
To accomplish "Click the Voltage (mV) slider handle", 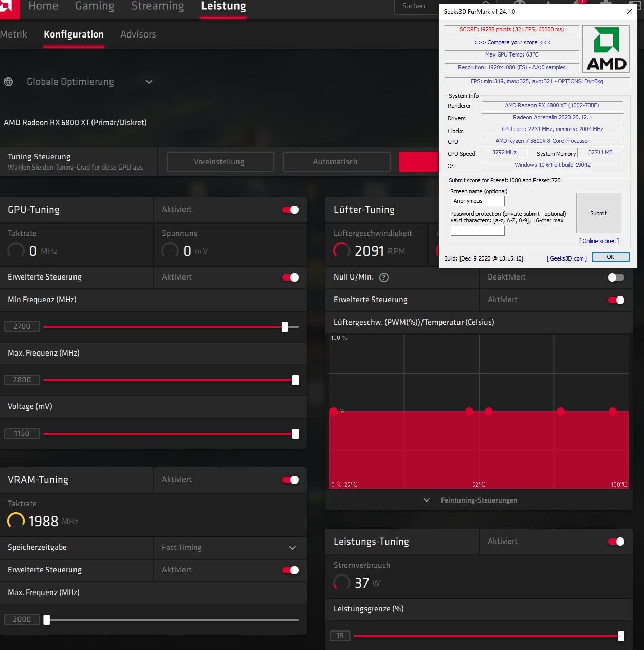I will (x=296, y=434).
